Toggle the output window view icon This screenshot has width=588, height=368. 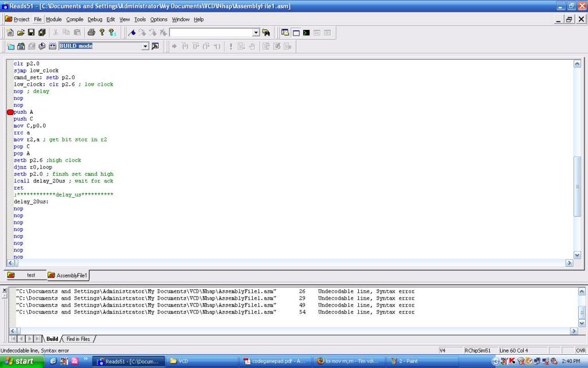click(x=296, y=33)
